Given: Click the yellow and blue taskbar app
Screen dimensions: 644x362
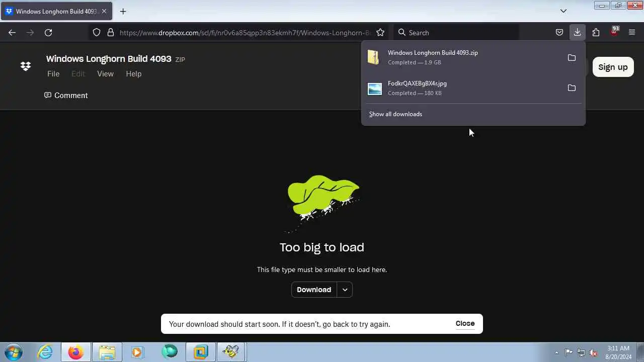Looking at the screenshot, I should (x=200, y=352).
